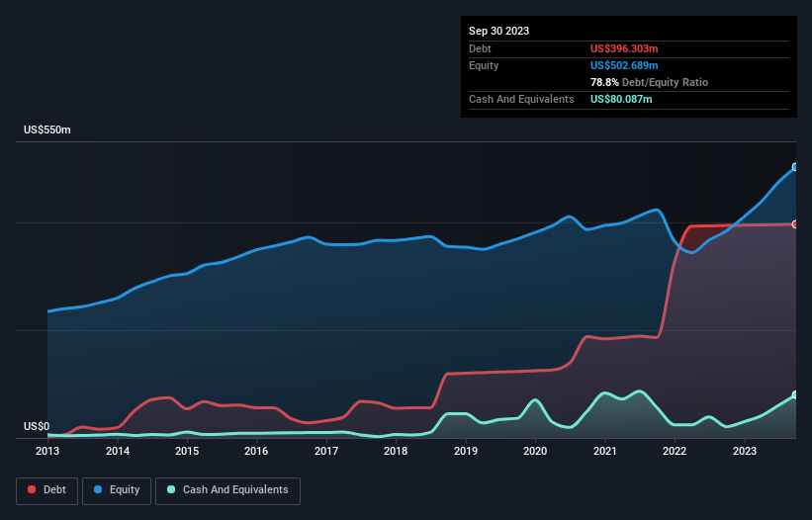Click the 2015 x-axis label
812x520 pixels.
point(187,451)
